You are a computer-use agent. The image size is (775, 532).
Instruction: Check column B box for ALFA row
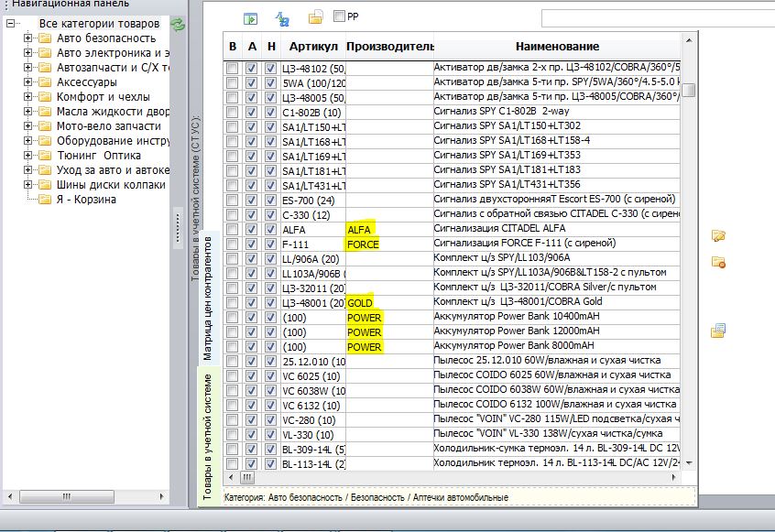(x=232, y=230)
